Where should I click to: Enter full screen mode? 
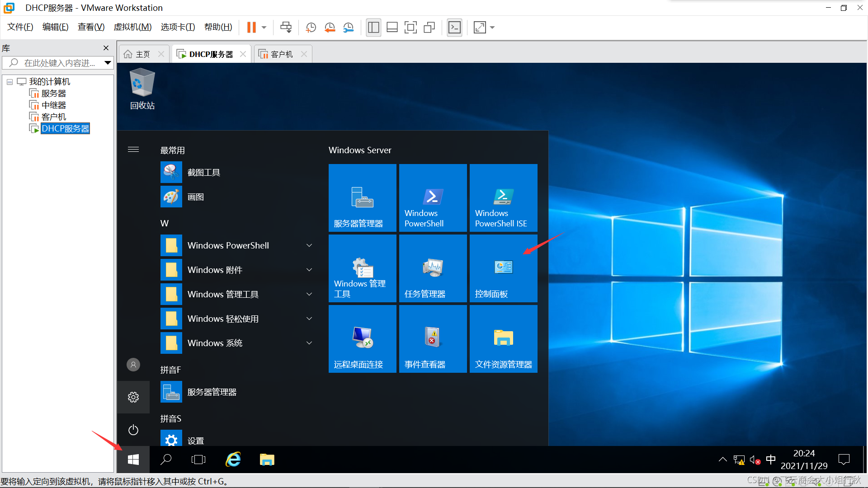[x=410, y=28]
